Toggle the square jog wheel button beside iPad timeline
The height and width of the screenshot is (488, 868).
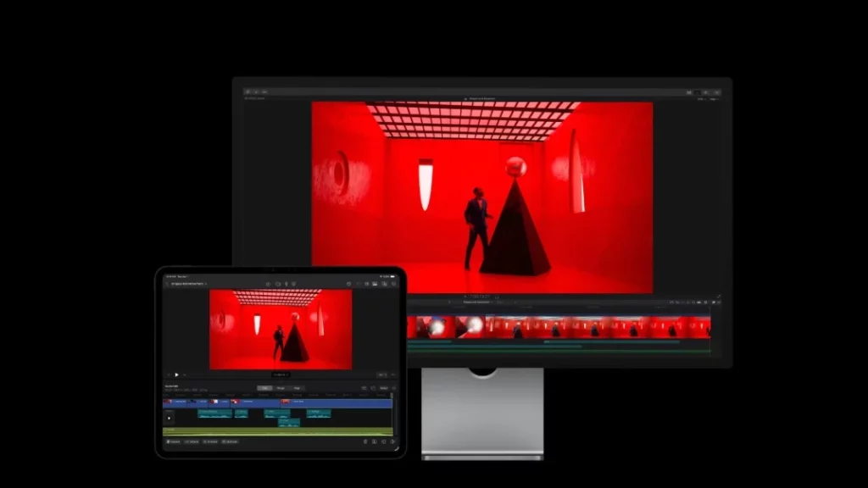tap(169, 419)
